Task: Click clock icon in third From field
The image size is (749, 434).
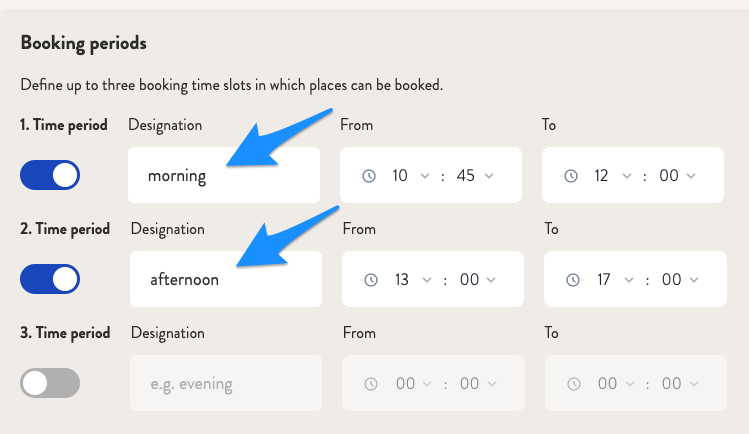Action: [371, 384]
